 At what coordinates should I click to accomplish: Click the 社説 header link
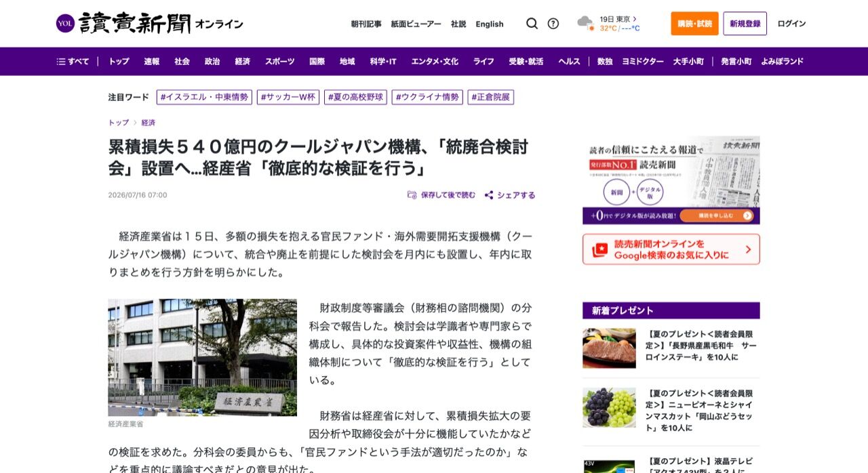pos(458,24)
